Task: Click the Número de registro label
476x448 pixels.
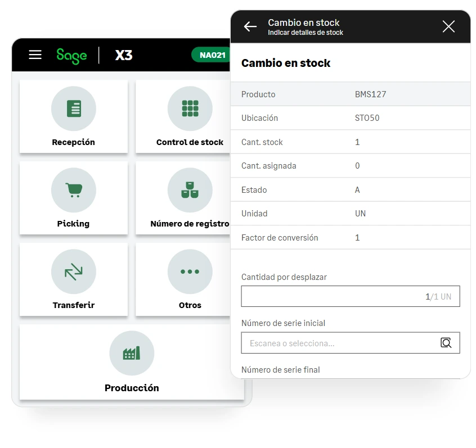Action: click(190, 224)
